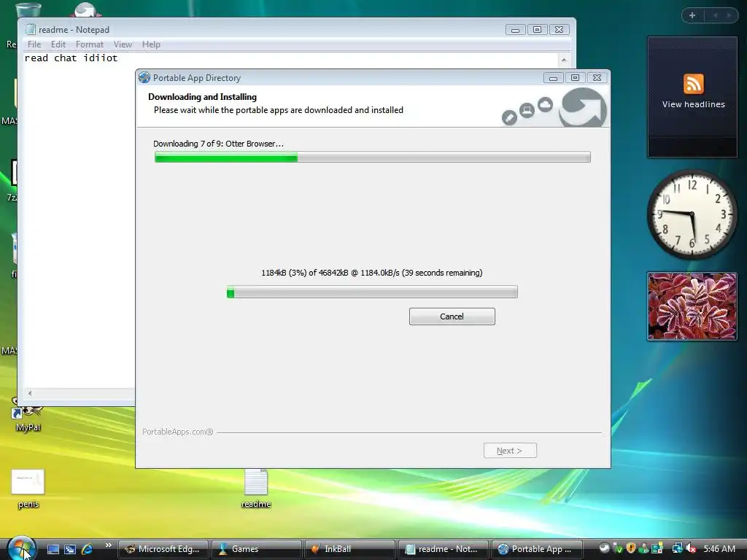Click the analog clock gadget
The width and height of the screenshot is (747, 560).
[692, 214]
